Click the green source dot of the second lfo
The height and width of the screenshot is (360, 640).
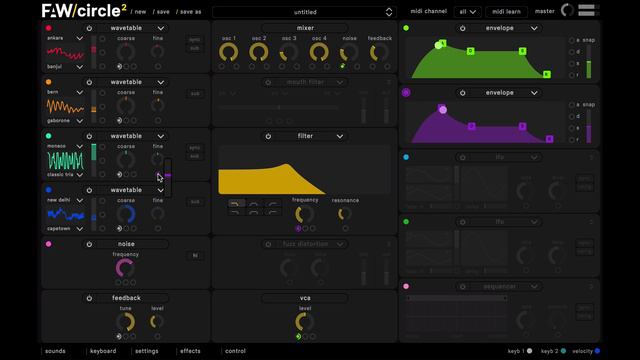[406, 222]
